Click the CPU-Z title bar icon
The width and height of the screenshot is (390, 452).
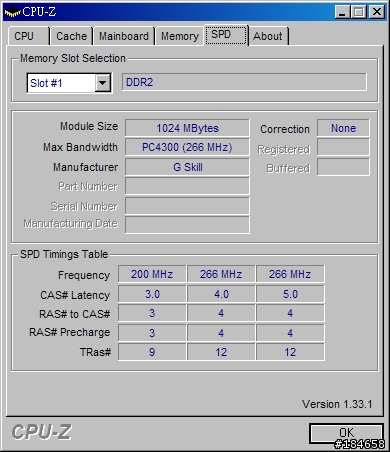coord(12,12)
